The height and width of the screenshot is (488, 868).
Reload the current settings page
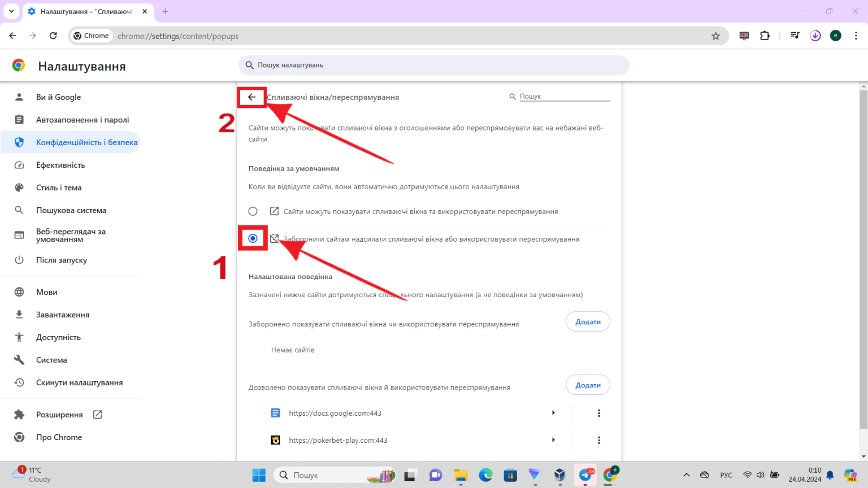(x=53, y=35)
